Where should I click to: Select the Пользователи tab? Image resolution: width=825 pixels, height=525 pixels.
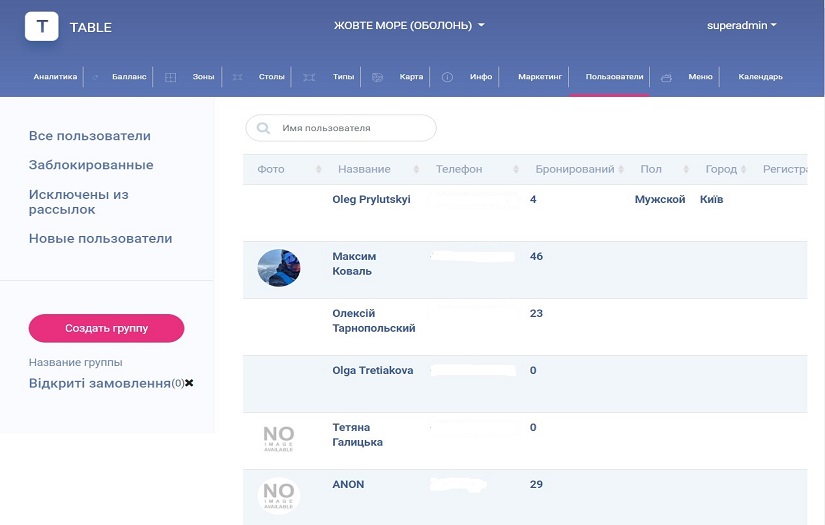click(614, 77)
